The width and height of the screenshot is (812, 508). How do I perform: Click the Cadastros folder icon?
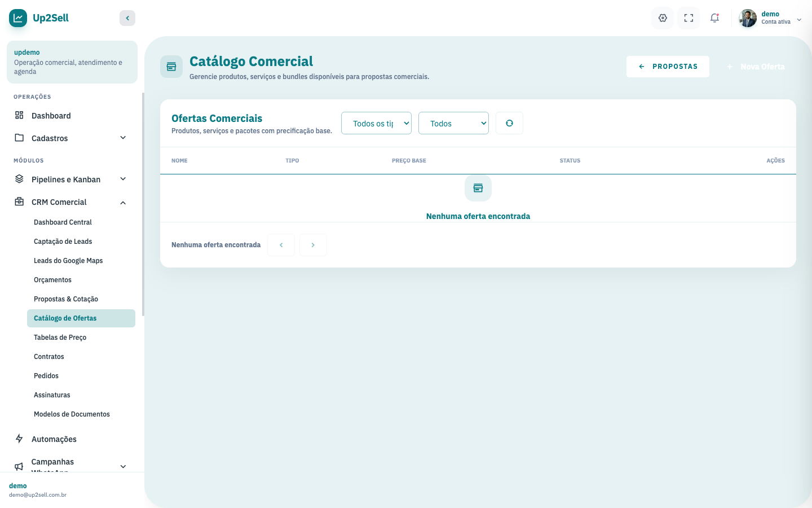pyautogui.click(x=19, y=138)
